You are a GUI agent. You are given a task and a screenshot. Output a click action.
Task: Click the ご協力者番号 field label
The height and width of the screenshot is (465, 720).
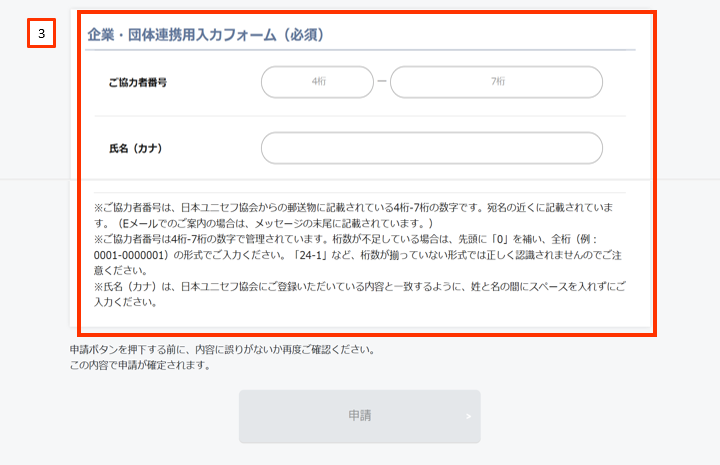[137, 83]
